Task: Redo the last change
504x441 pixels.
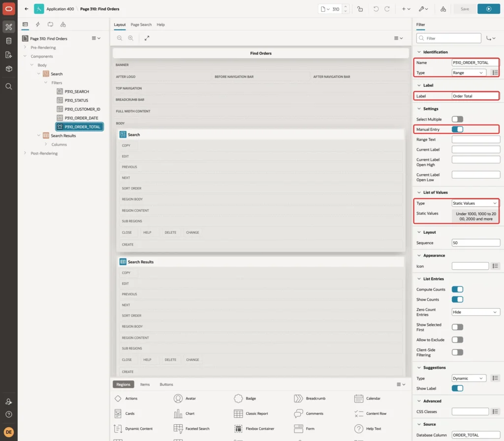Action: point(387,9)
